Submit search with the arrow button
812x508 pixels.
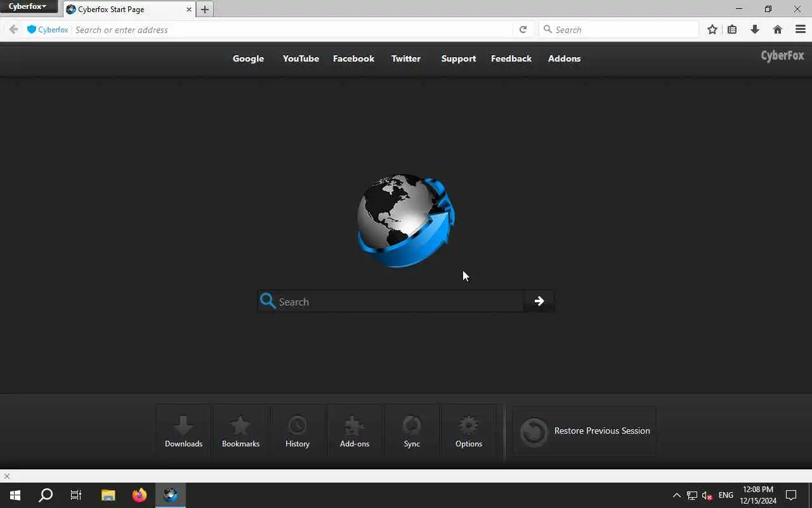(539, 301)
